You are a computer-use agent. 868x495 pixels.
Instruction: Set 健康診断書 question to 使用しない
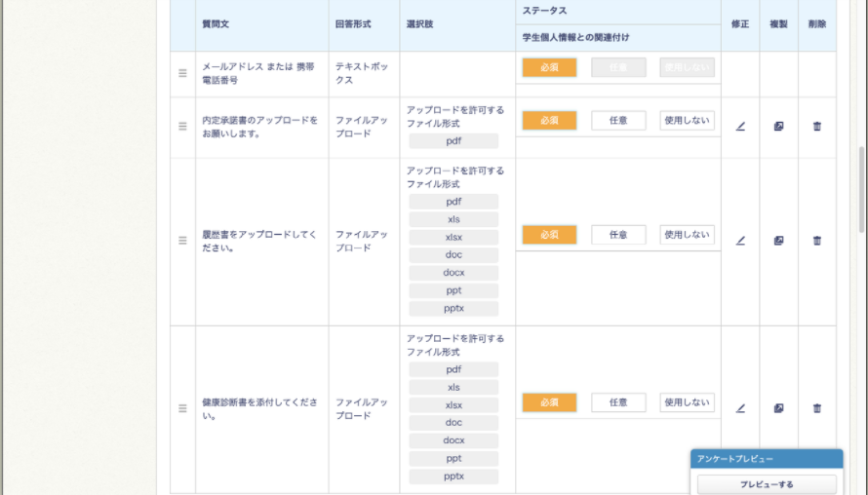[687, 402]
